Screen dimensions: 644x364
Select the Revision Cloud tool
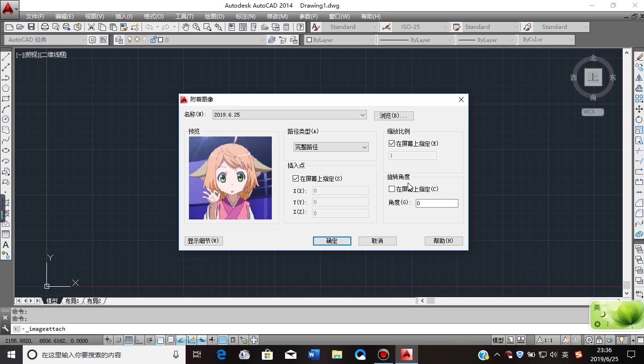(6, 130)
